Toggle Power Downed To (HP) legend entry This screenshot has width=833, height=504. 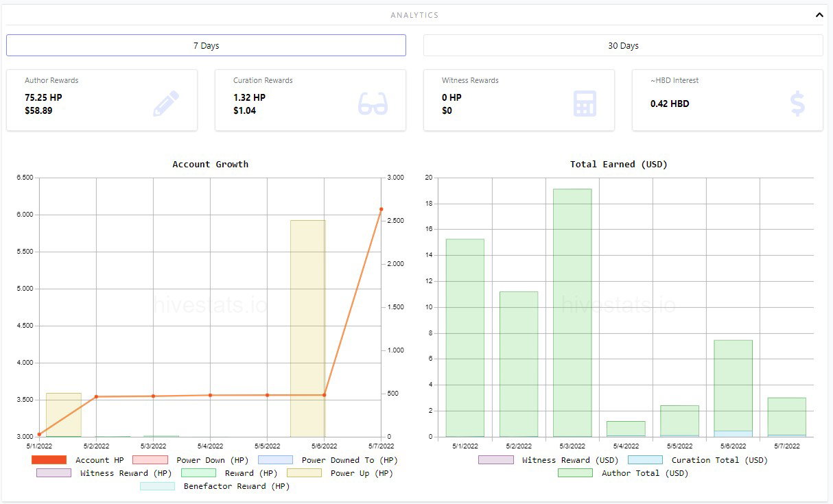click(328, 460)
